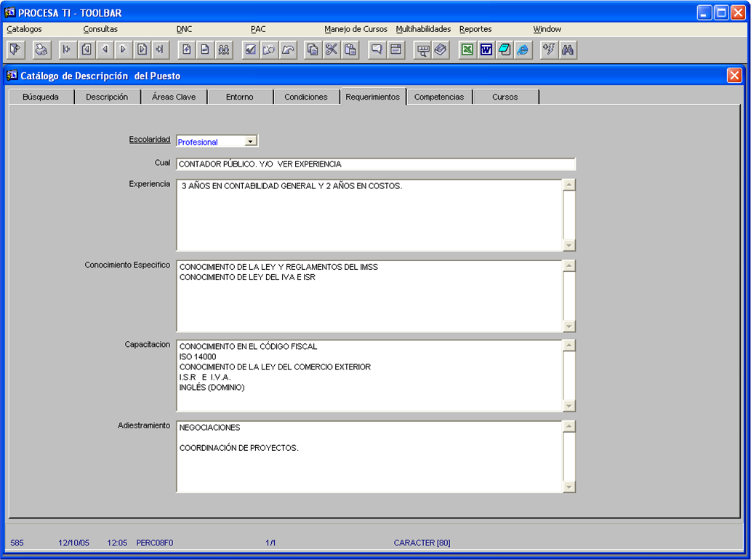Click the exit door toolbar icon

coord(15,49)
